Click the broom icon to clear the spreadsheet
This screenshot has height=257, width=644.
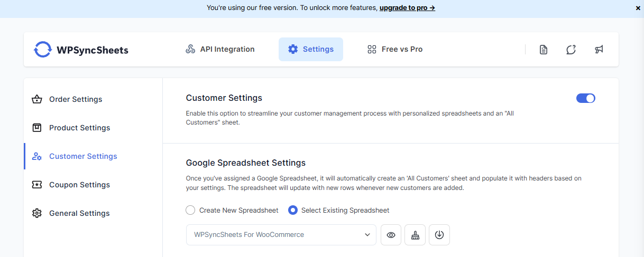[x=415, y=235]
